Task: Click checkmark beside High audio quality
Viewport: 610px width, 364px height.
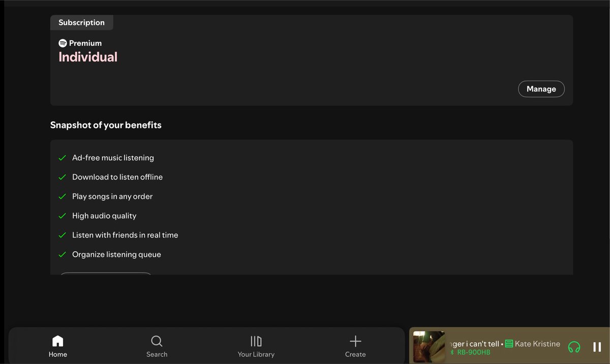Action: pos(62,216)
